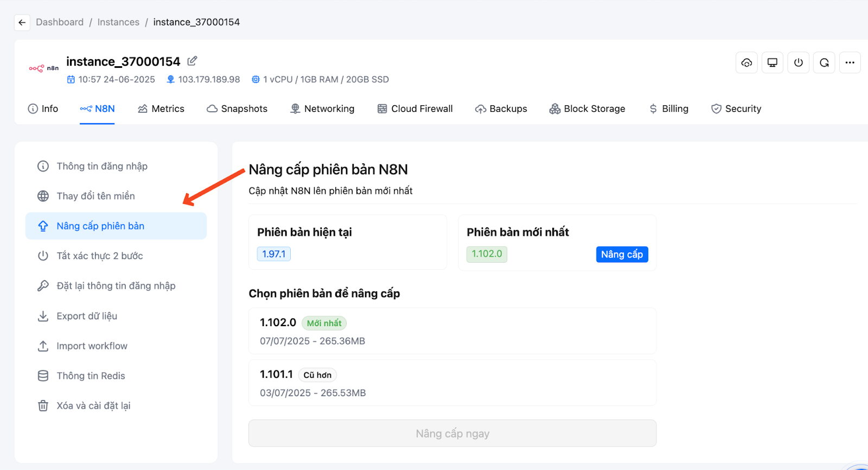The width and height of the screenshot is (868, 470).
Task: Open the Dashboard breadcrumb link
Action: click(x=60, y=22)
